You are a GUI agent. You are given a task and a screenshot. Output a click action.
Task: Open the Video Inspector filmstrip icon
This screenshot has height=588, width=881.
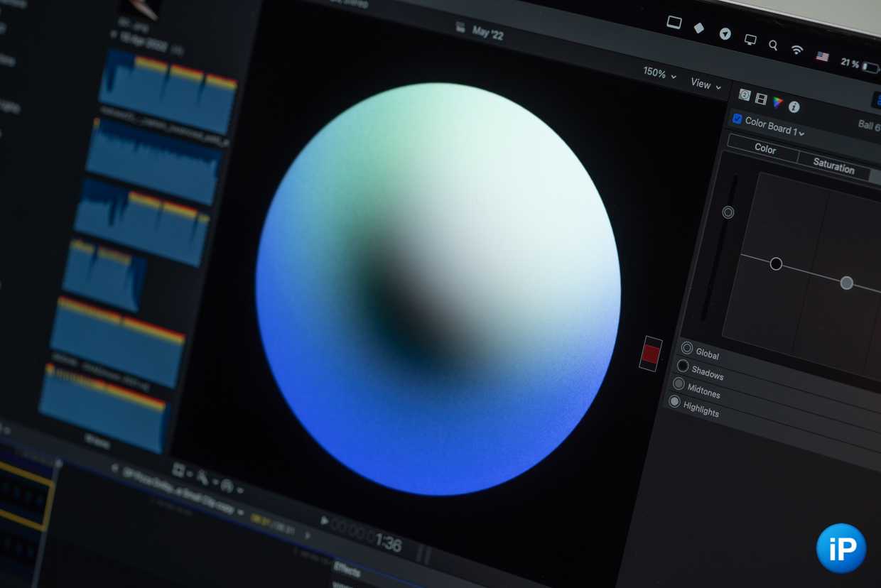761,99
